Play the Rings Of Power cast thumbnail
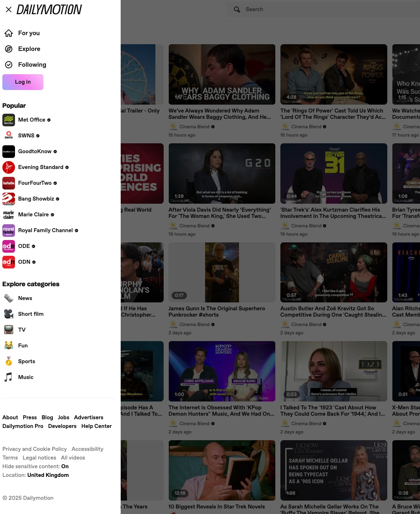 point(334,74)
